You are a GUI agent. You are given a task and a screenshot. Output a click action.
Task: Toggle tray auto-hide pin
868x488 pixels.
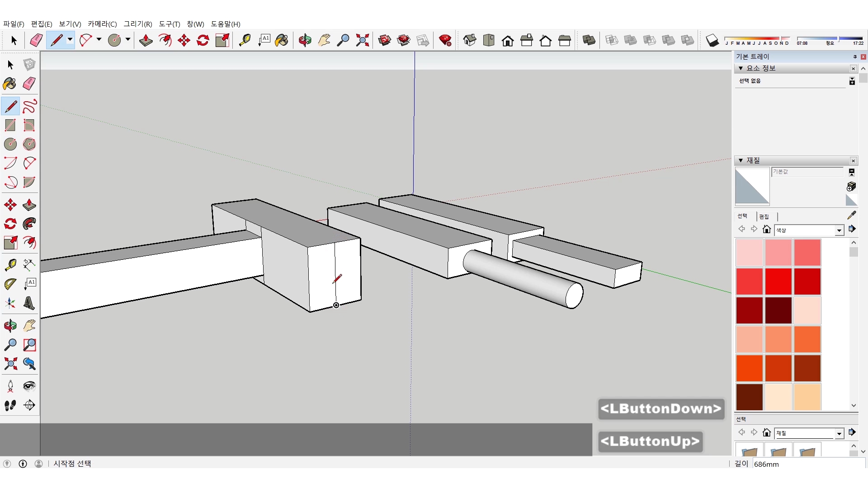click(x=854, y=57)
